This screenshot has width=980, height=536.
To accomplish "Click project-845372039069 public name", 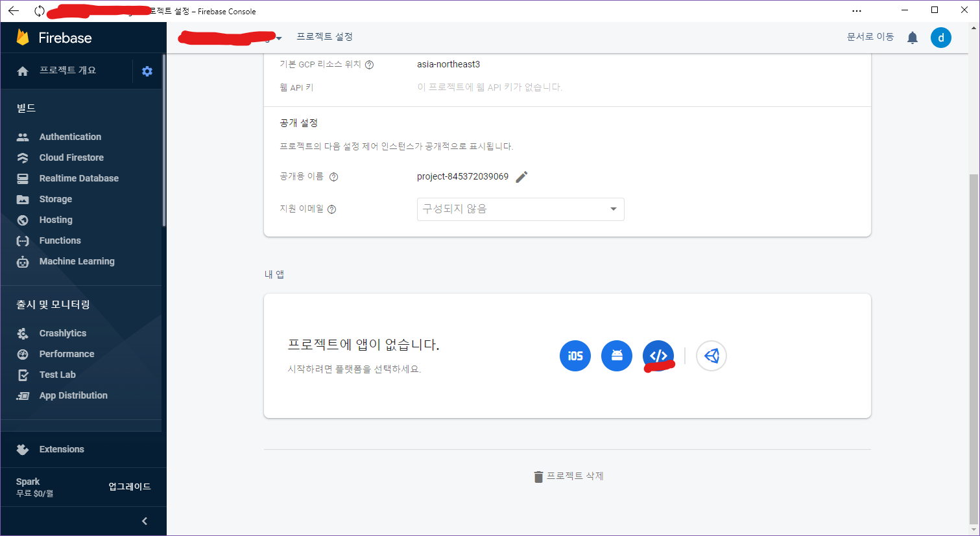I will (x=462, y=176).
